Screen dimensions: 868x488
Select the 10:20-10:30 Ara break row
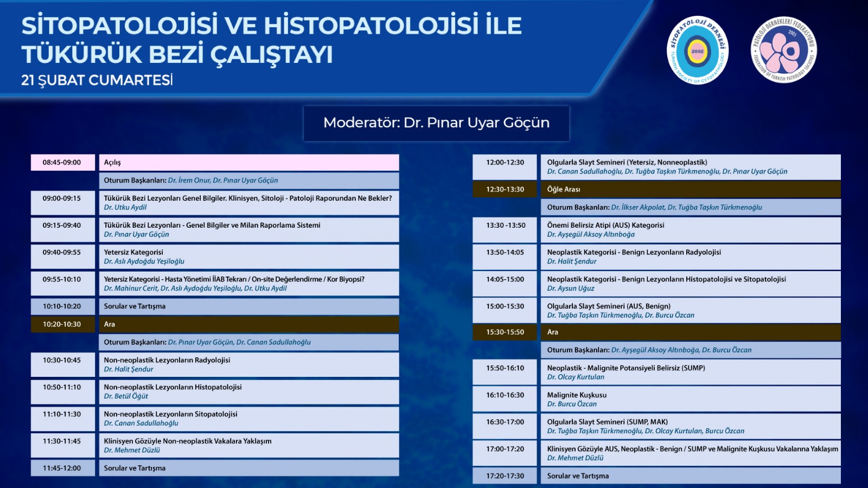click(248, 324)
